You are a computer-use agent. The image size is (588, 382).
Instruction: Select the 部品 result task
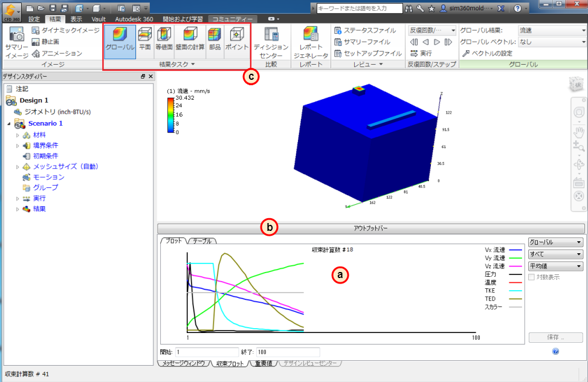[215, 42]
